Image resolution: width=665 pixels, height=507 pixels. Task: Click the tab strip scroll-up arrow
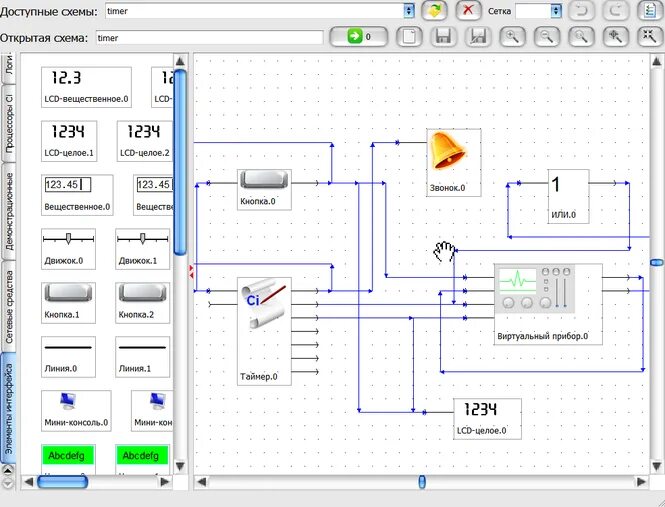tap(8, 470)
